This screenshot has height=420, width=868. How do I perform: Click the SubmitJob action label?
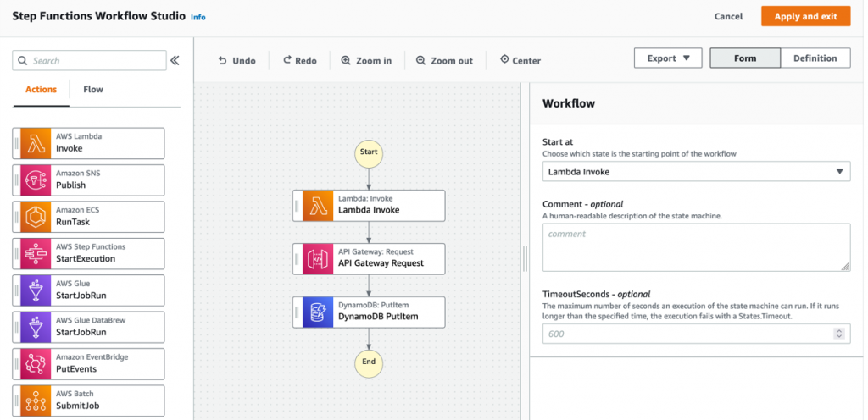pos(77,406)
